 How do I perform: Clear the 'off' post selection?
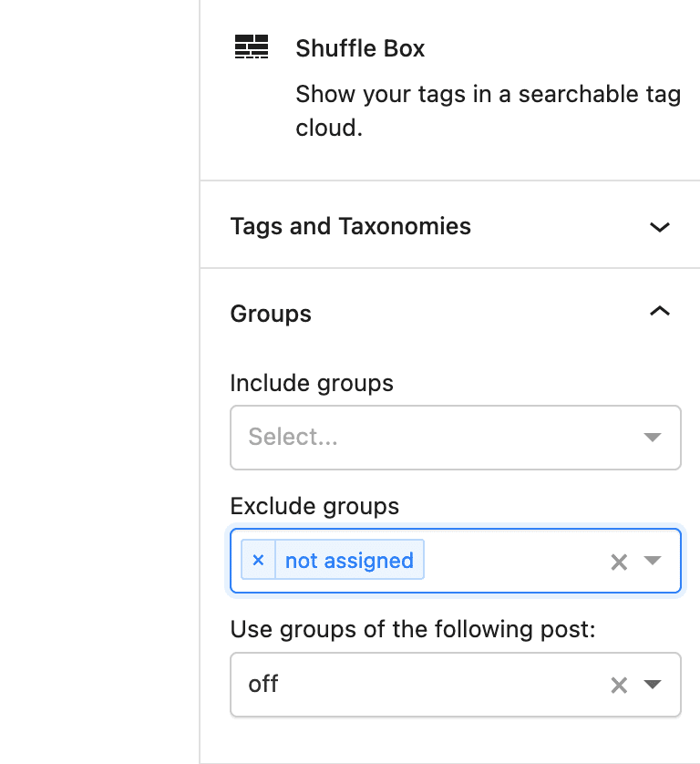619,685
